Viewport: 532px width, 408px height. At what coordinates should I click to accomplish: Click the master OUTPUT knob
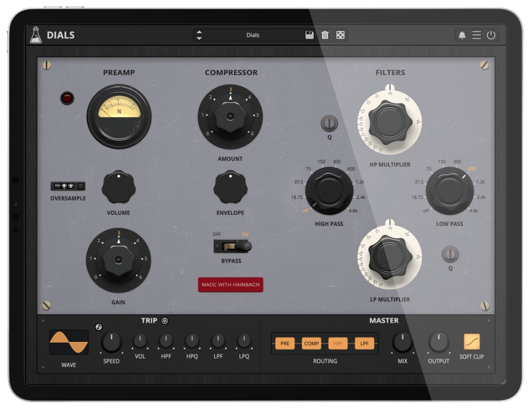pyautogui.click(x=438, y=342)
